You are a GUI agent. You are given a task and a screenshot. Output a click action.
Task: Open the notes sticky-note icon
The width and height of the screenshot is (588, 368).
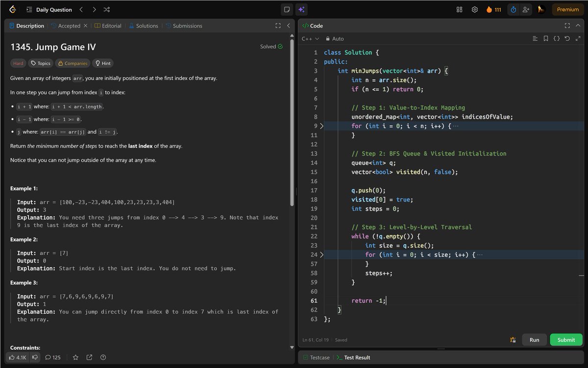[x=287, y=9]
